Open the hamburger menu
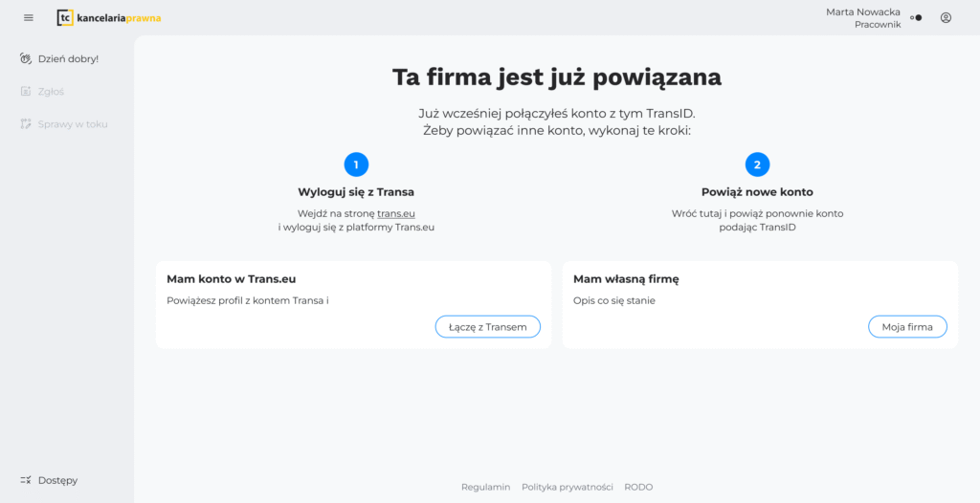 (29, 17)
